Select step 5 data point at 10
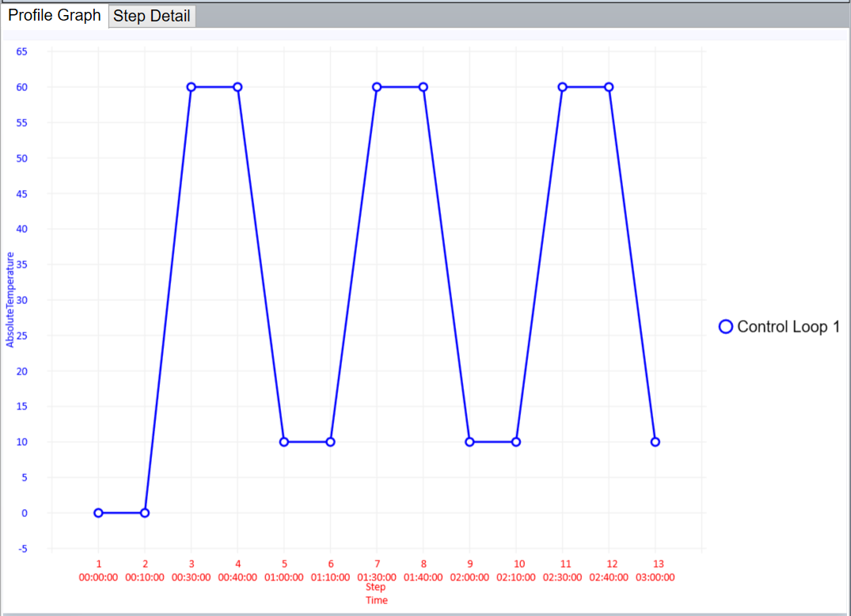This screenshot has height=616, width=851. 284,442
